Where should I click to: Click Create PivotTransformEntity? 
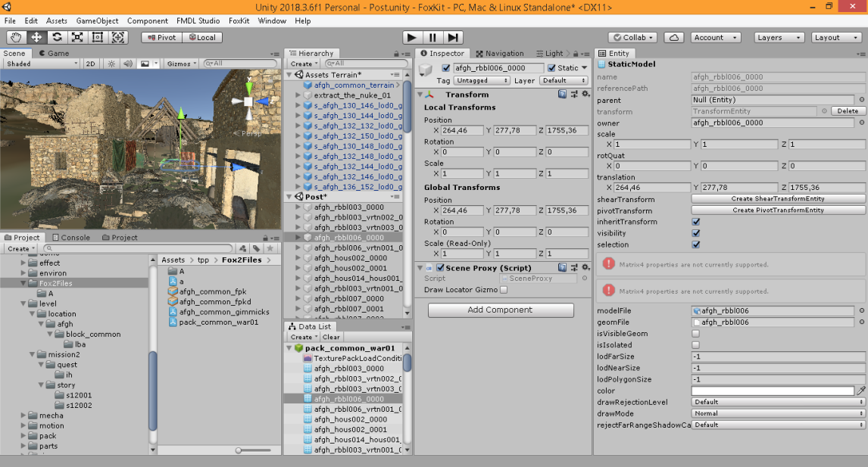tap(778, 210)
